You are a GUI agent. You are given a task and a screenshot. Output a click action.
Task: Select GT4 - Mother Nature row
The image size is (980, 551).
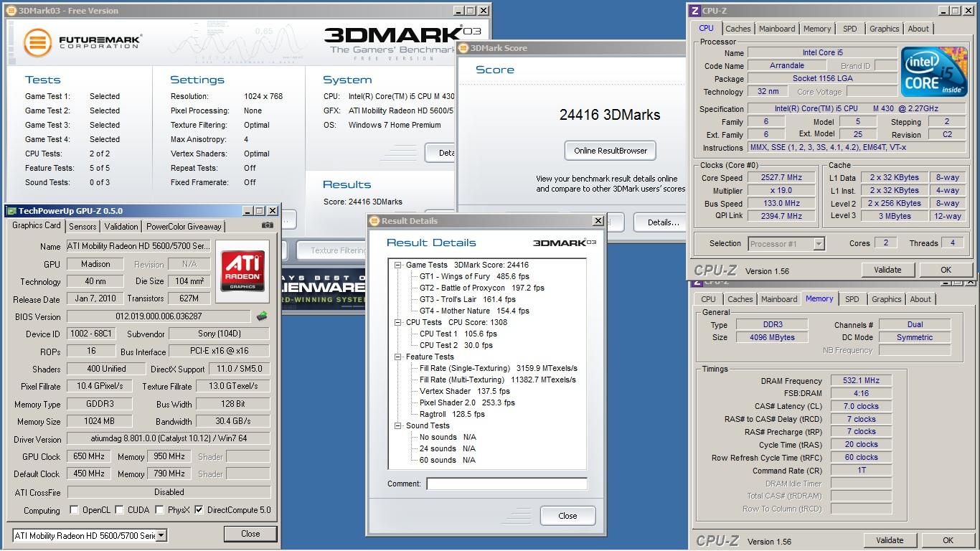point(474,311)
